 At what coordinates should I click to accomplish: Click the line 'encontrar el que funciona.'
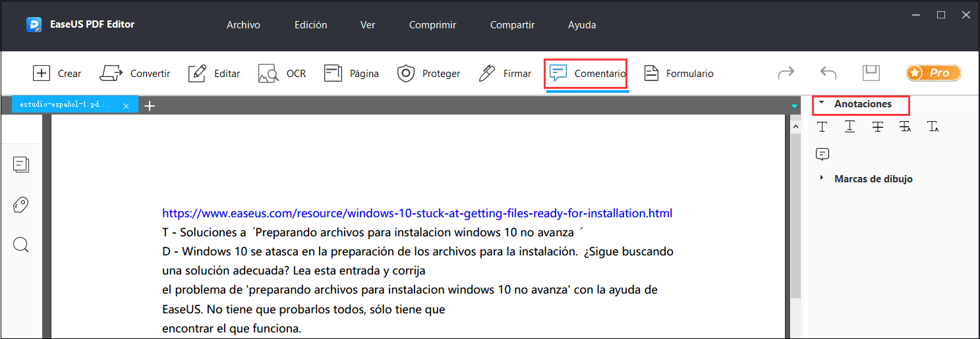pos(231,328)
